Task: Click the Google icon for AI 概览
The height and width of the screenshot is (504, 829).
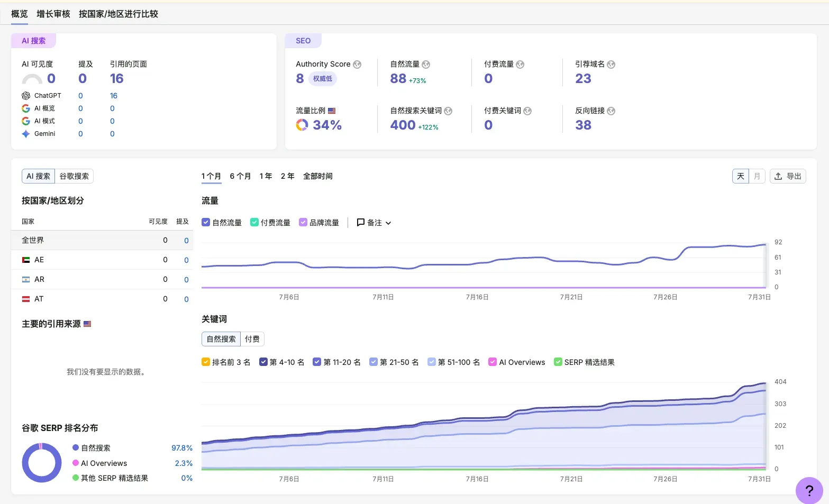Action: point(26,108)
